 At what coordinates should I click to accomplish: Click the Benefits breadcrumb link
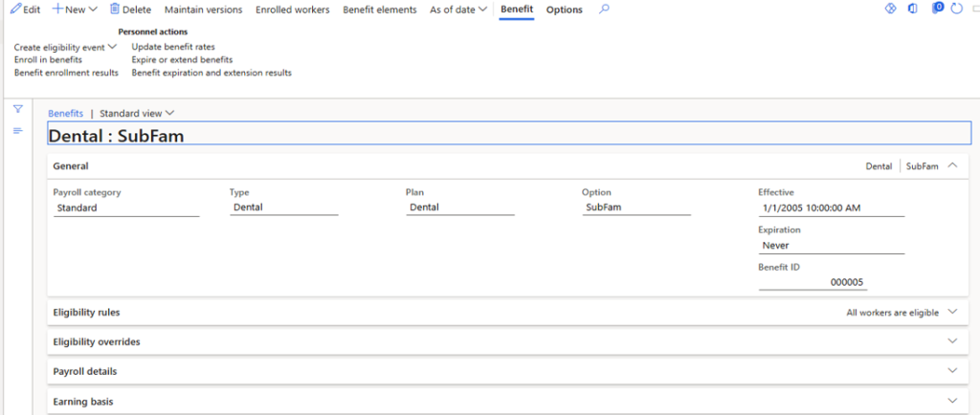pos(65,113)
